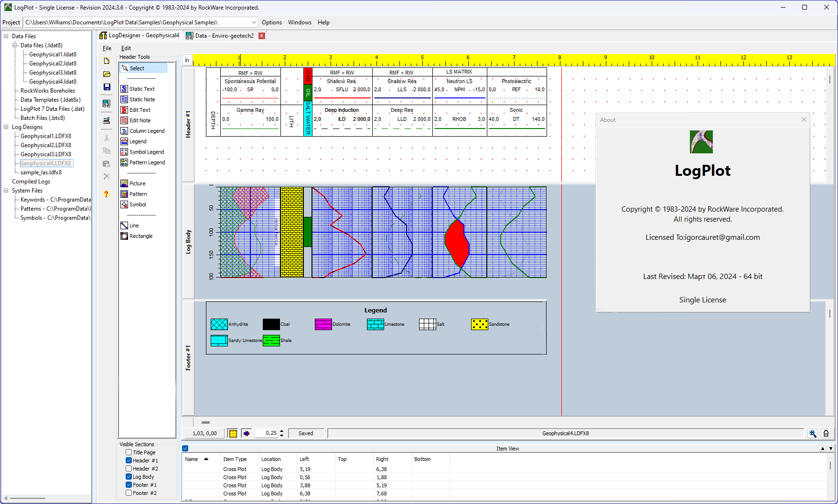Close the About dialog
838x504 pixels.
click(x=804, y=119)
